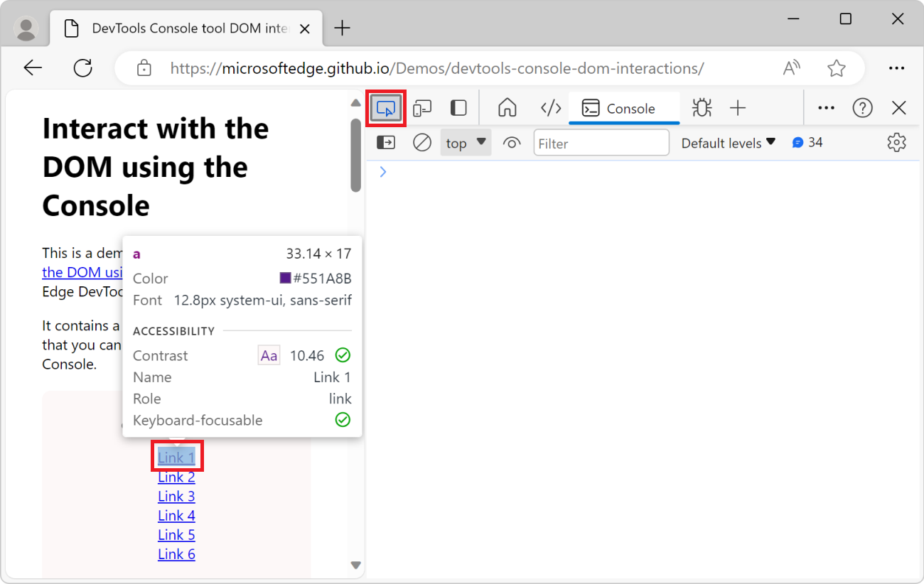Open Link 3 on the page
This screenshot has height=584, width=924.
(x=176, y=496)
